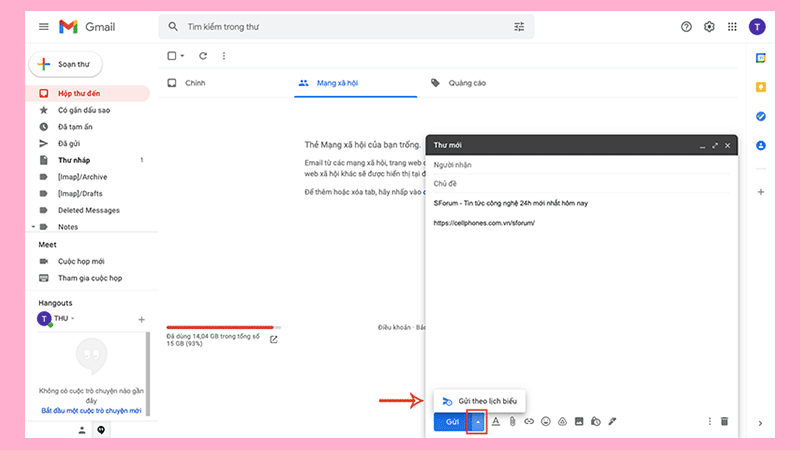The height and width of the screenshot is (450, 800).
Task: Open search filter options icon
Action: click(x=519, y=27)
